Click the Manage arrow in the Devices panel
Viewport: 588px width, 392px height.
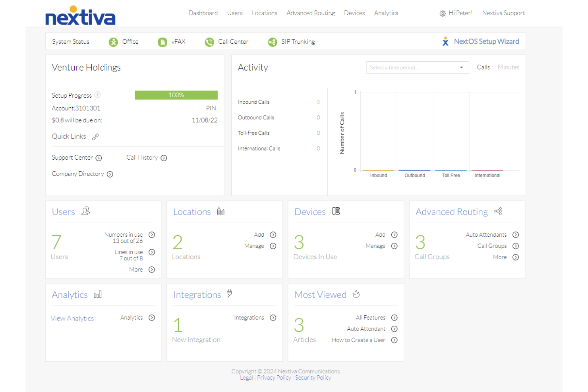(395, 246)
